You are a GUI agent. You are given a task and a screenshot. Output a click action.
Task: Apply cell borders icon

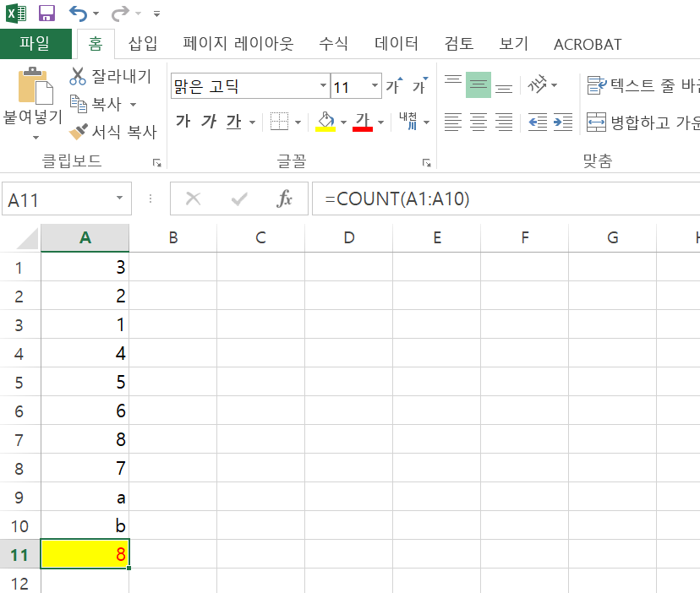tap(280, 122)
